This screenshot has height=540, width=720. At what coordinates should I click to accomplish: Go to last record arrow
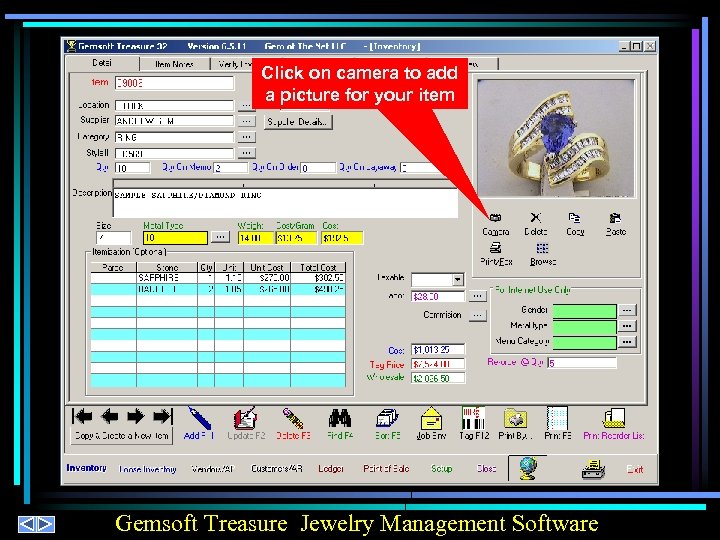coord(163,416)
